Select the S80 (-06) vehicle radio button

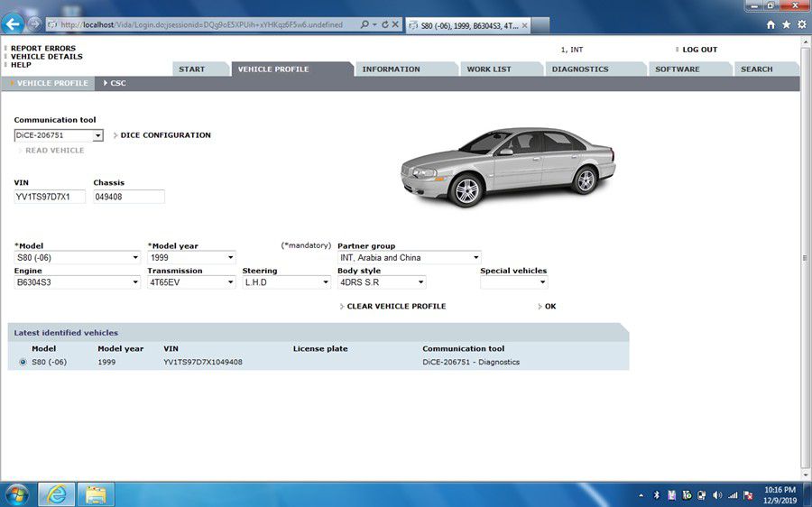pos(23,363)
